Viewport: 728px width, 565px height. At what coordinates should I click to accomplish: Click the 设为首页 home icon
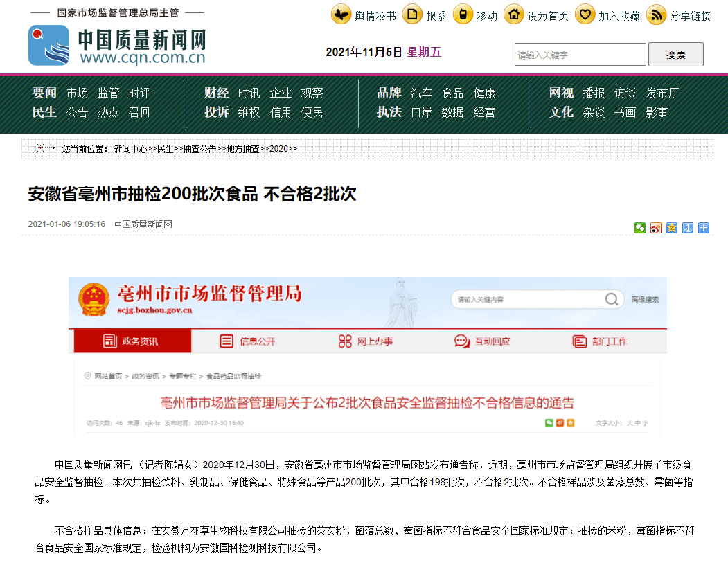514,14
